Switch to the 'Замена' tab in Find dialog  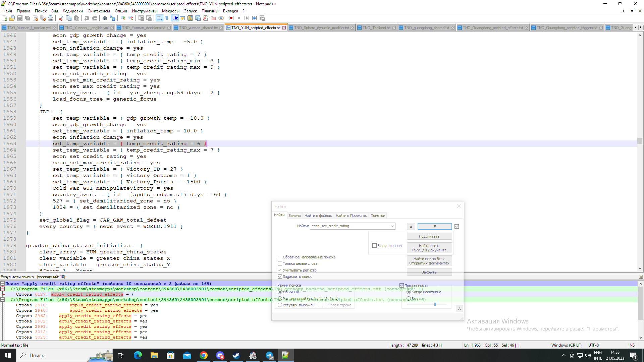pos(294,216)
